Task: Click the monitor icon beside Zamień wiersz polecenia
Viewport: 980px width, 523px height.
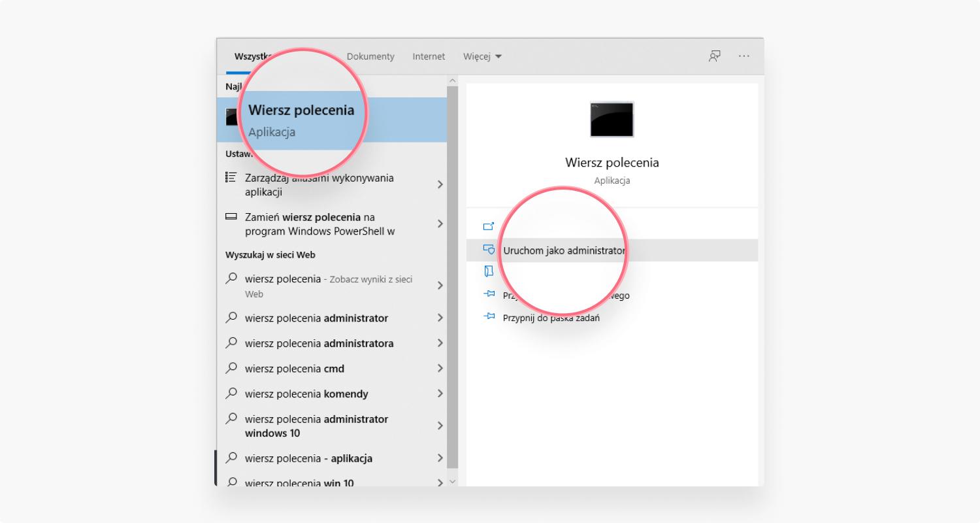Action: 231,216
